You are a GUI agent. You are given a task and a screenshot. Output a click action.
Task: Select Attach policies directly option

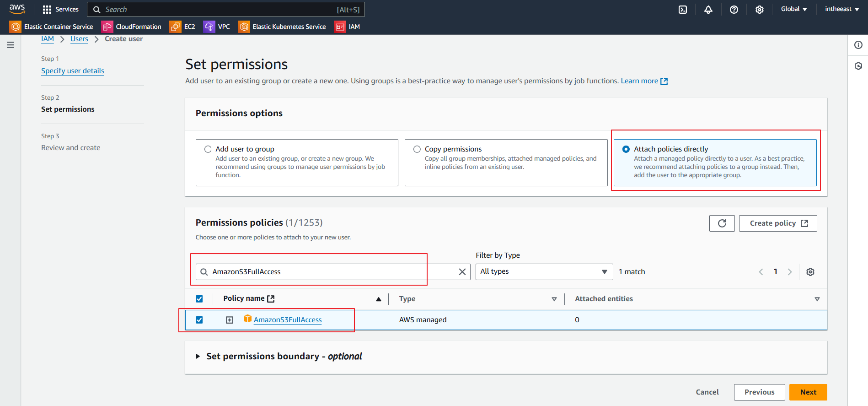626,149
